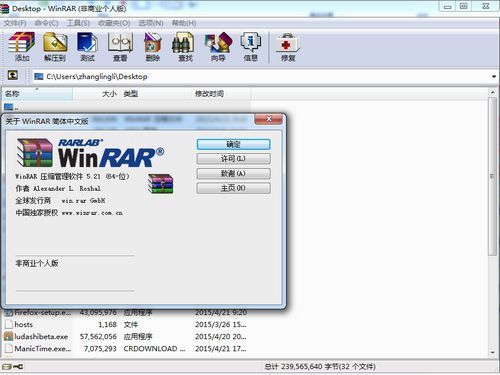Open the File (文件) menu
This screenshot has width=500, height=375.
coord(15,23)
